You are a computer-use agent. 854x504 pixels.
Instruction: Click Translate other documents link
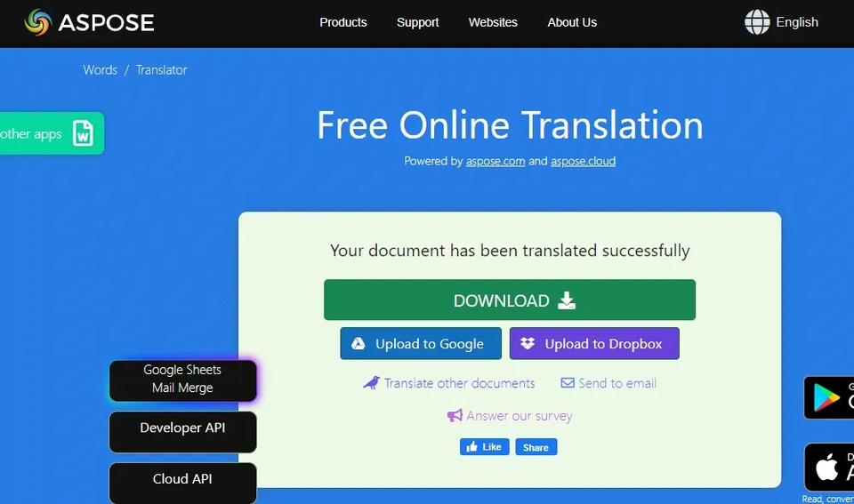449,383
